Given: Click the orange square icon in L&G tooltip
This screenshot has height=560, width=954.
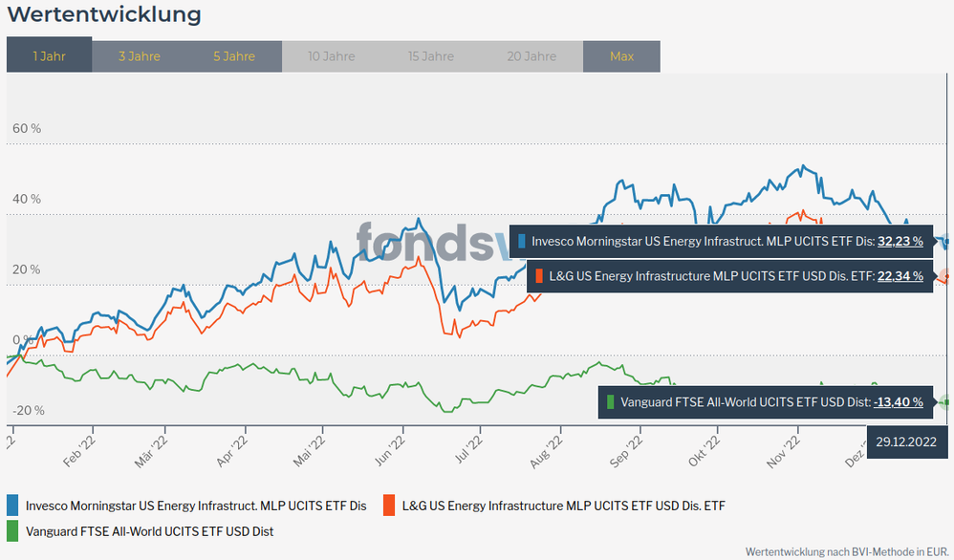Looking at the screenshot, I should click(x=539, y=276).
